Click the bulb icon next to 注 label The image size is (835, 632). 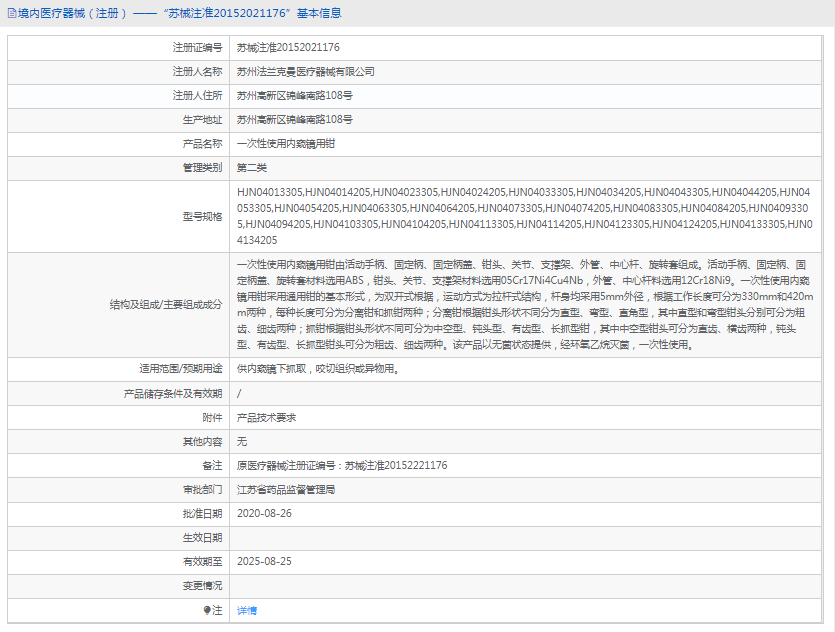click(x=207, y=610)
